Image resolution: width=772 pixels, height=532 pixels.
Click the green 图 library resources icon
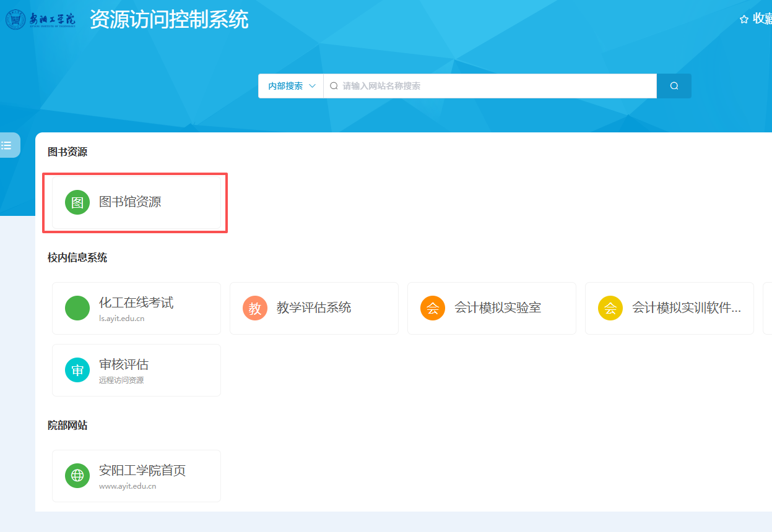77,202
